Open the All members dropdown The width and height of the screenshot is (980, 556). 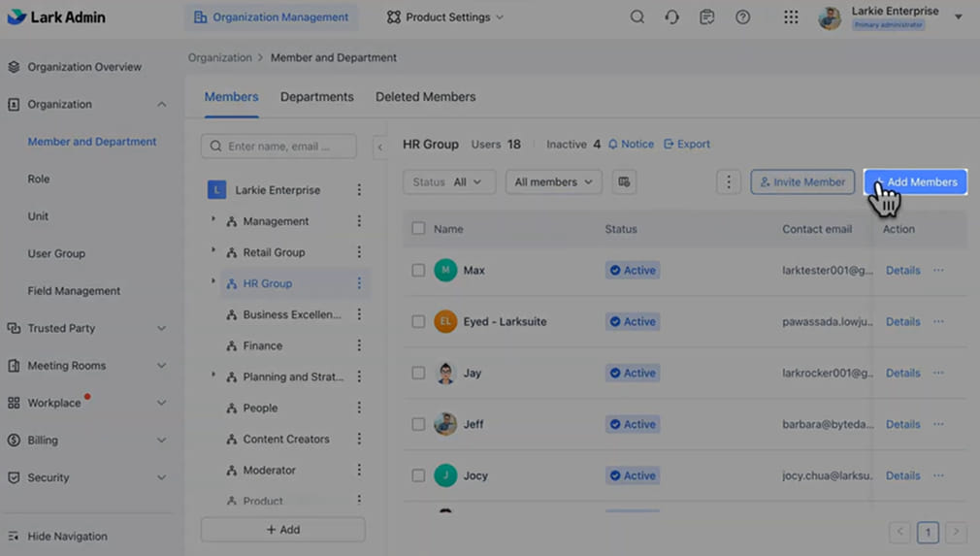tap(553, 182)
